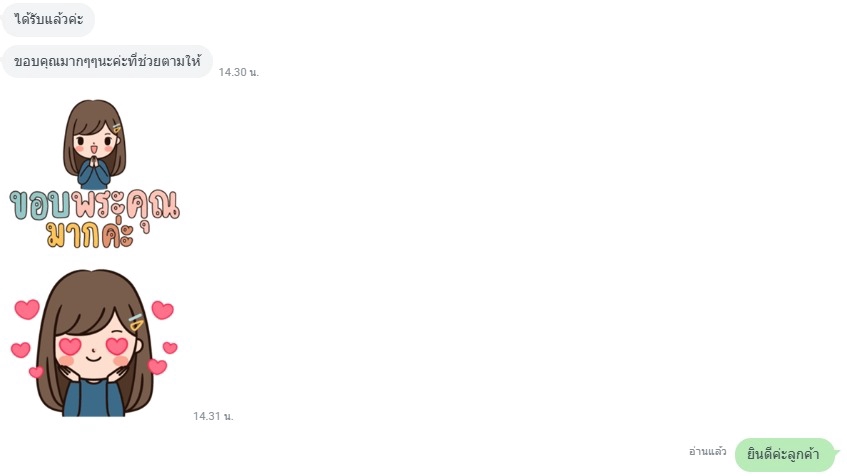Open the heart-eyes girl sticker
This screenshot has height=476, width=847.
click(x=94, y=343)
